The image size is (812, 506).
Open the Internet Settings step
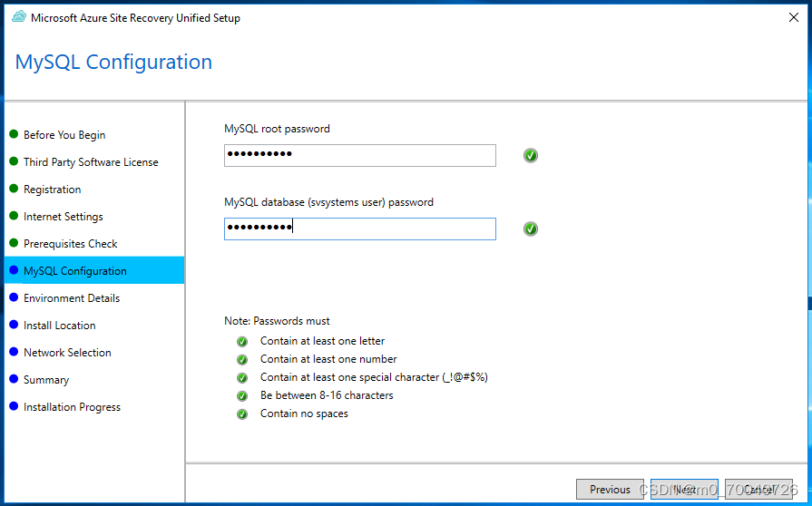[64, 217]
